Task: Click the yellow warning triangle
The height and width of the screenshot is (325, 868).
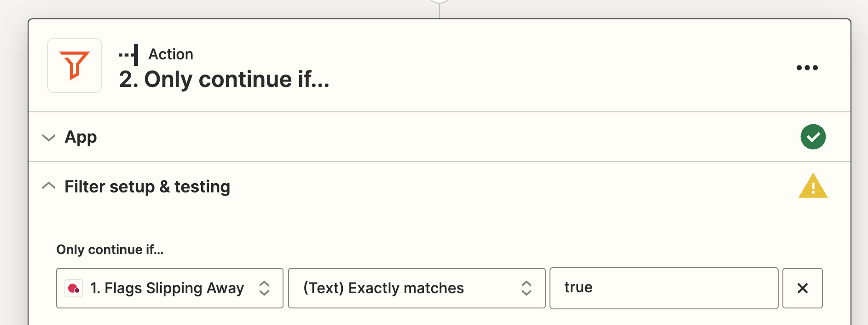Action: click(813, 186)
